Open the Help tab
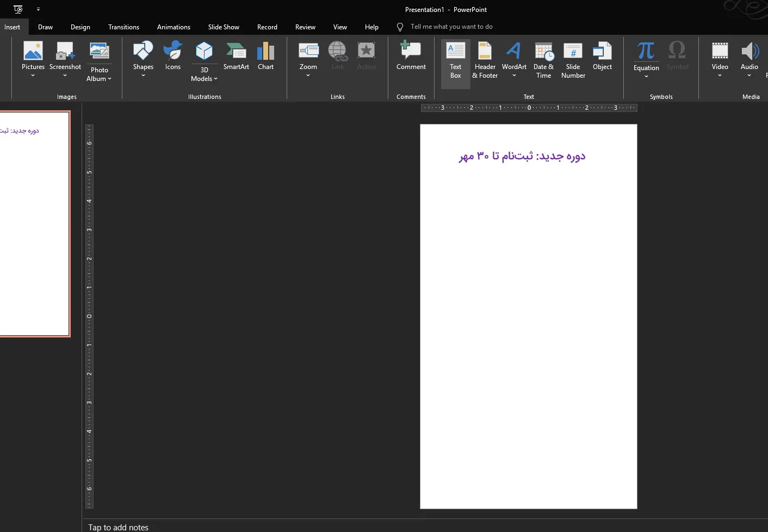 pyautogui.click(x=371, y=27)
